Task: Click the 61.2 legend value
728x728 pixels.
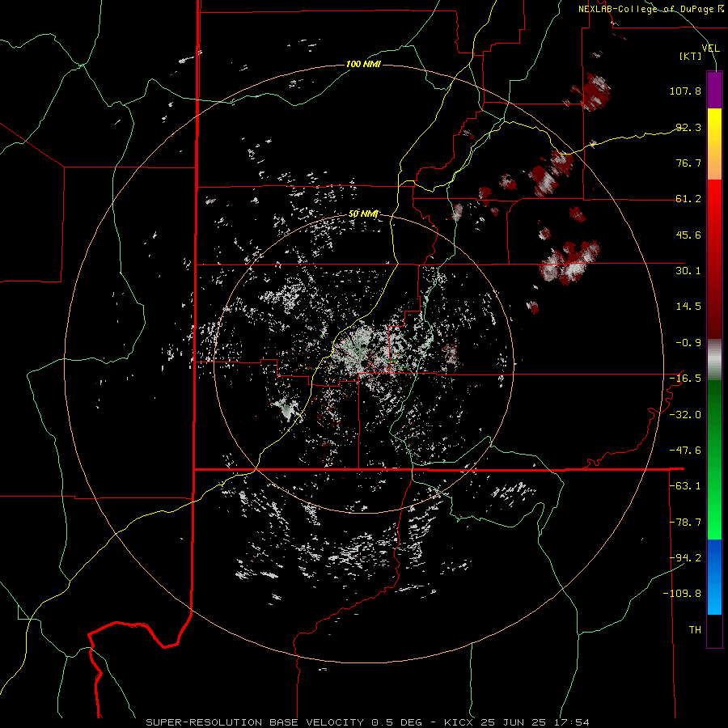Action: click(688, 199)
